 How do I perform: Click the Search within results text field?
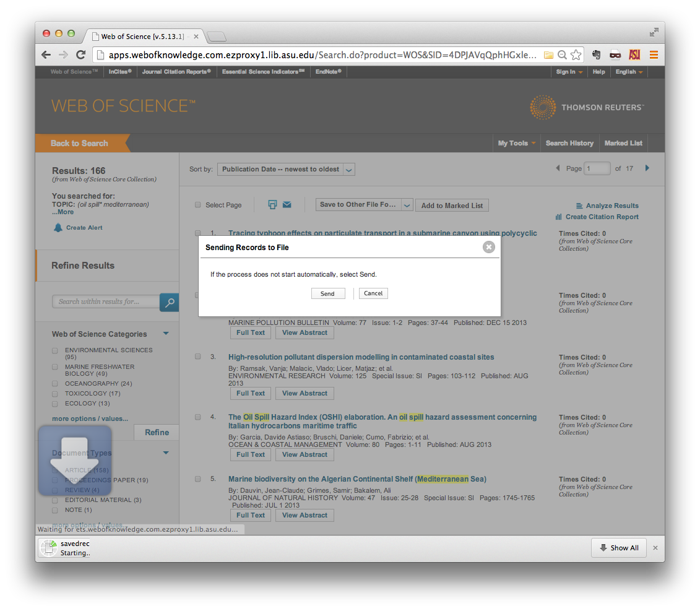(x=106, y=302)
